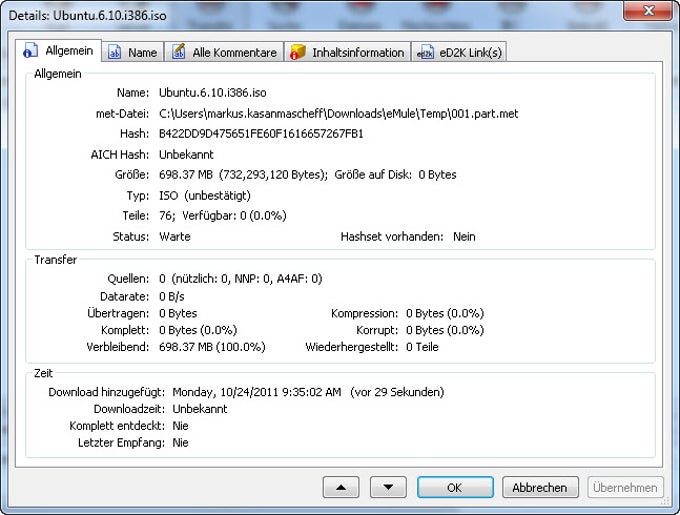Screen dimensions: 680x515
Task: Click the Abbrechen button
Action: click(x=540, y=487)
